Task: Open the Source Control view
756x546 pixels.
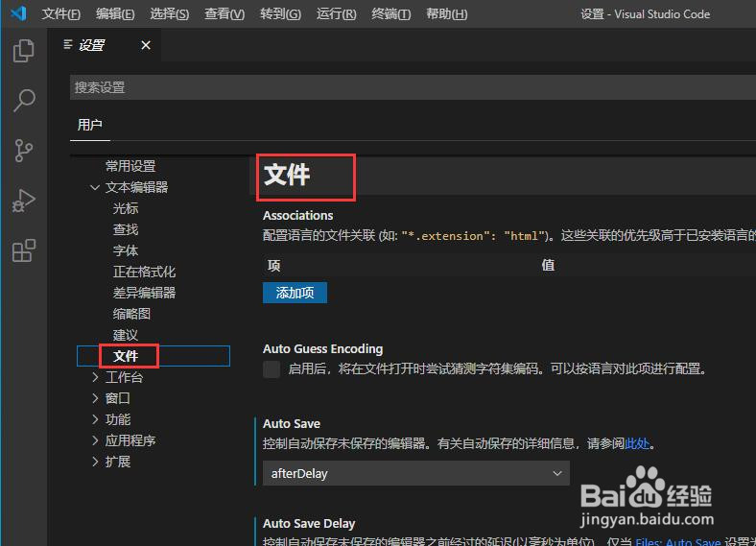Action: pos(24,151)
